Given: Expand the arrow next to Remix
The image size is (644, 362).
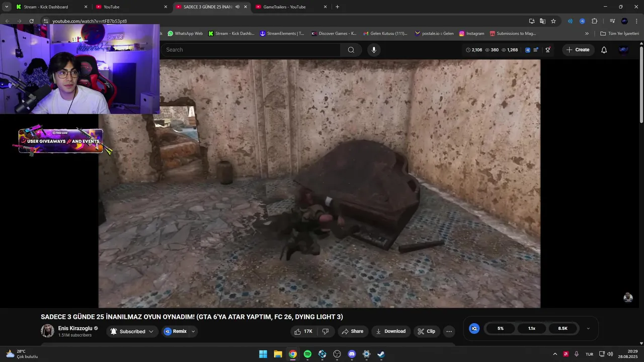Looking at the screenshot, I should point(193,332).
